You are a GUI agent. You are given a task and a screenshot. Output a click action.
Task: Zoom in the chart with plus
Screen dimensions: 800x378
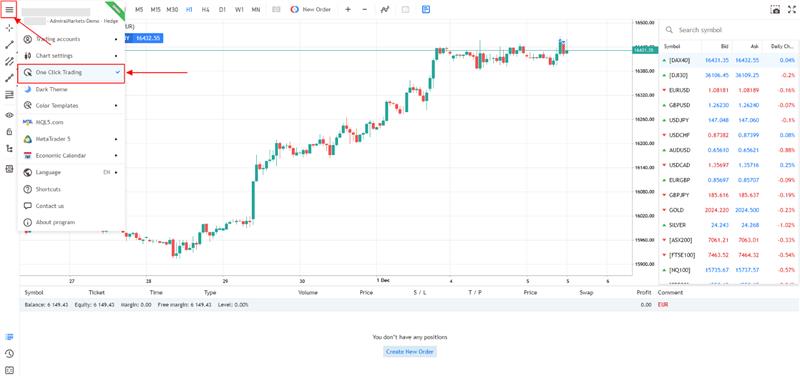point(348,9)
